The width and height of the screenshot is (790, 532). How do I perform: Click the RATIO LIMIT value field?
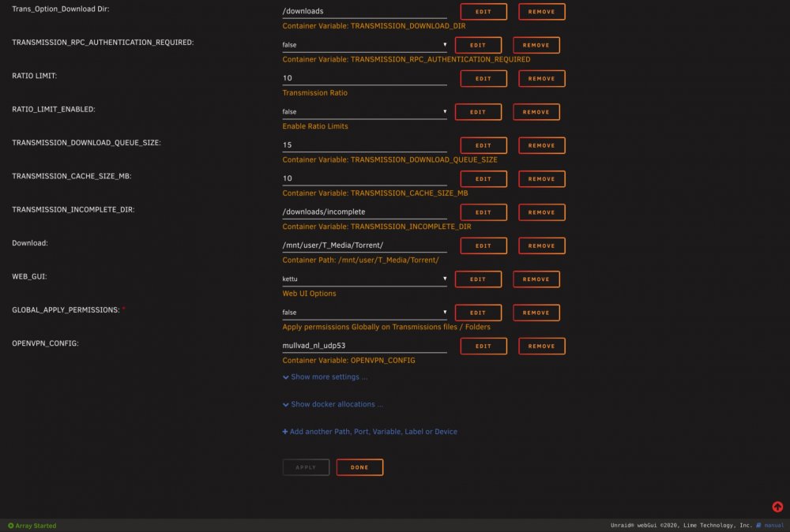[364, 78]
